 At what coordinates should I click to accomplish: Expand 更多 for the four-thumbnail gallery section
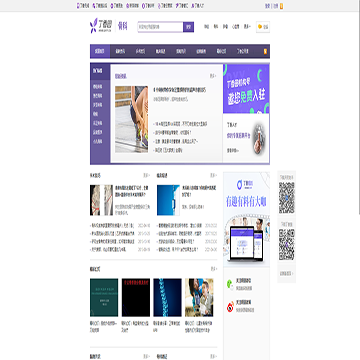coord(213,269)
